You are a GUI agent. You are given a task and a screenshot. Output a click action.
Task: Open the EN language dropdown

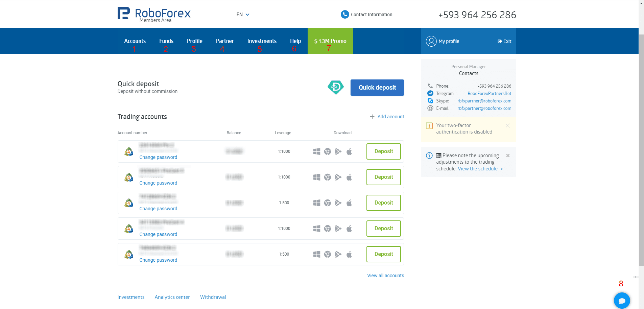pyautogui.click(x=243, y=15)
